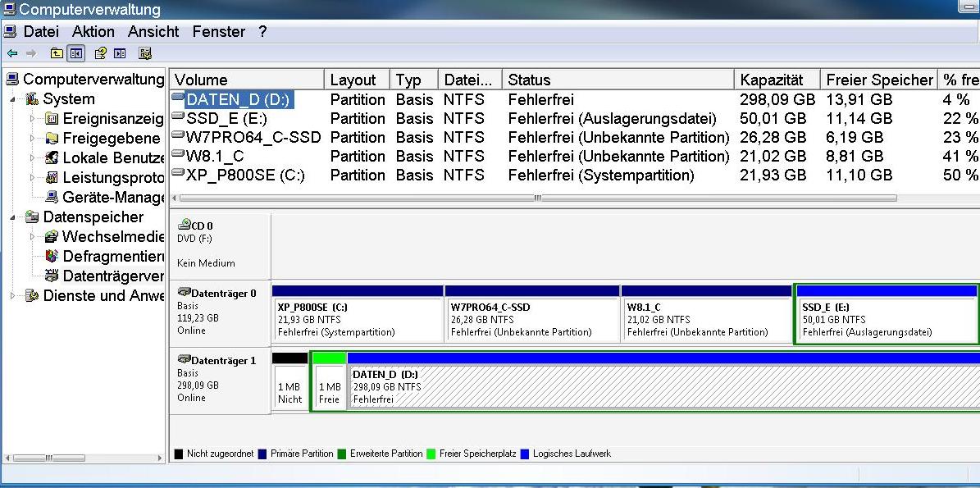Click the CD 0 DVD drive icon

184,225
